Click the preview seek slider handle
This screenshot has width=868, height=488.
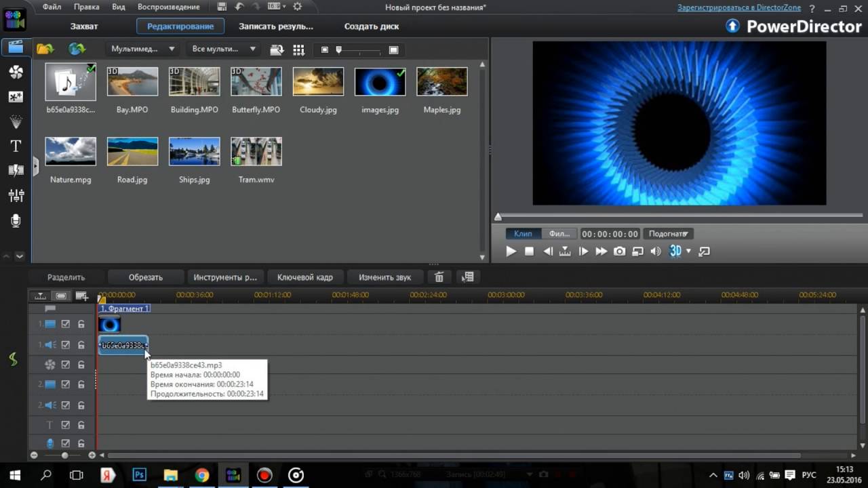pyautogui.click(x=498, y=217)
